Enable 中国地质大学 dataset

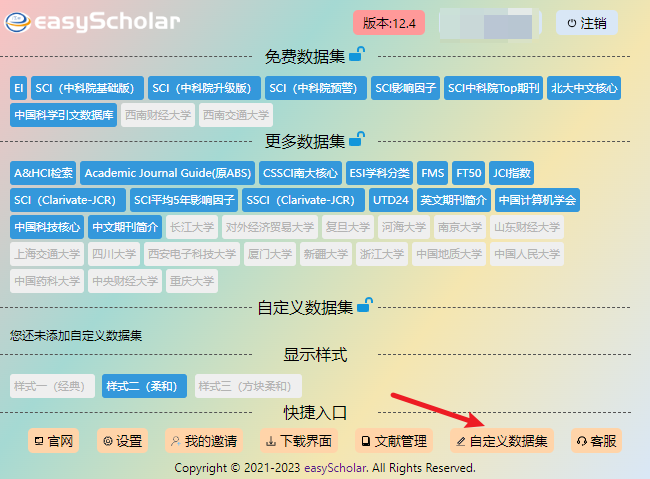[x=449, y=254]
